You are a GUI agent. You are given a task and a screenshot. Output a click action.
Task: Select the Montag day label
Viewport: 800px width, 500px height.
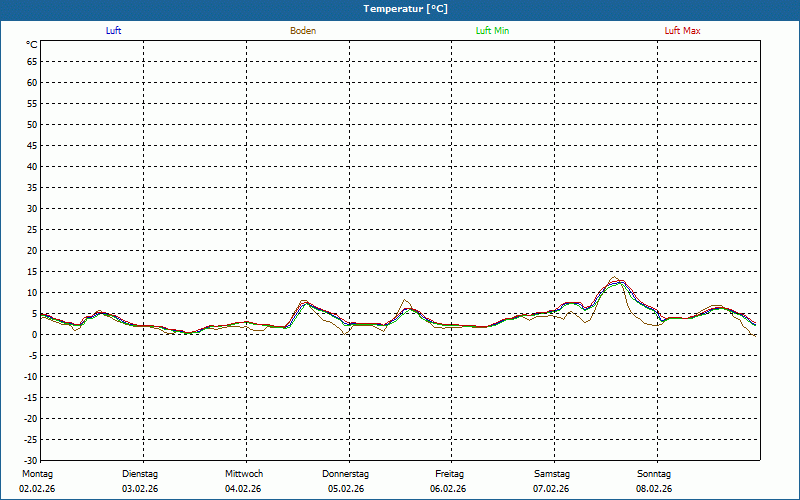pos(36,474)
